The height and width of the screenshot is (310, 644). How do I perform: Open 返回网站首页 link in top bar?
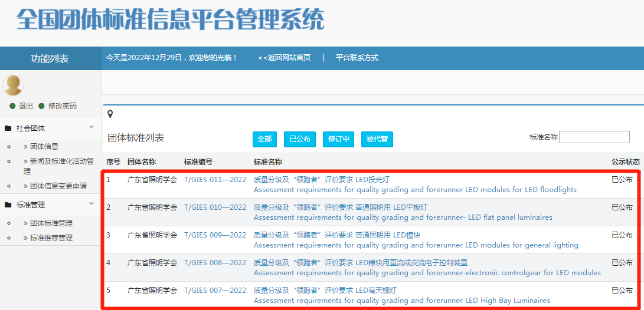tap(285, 58)
